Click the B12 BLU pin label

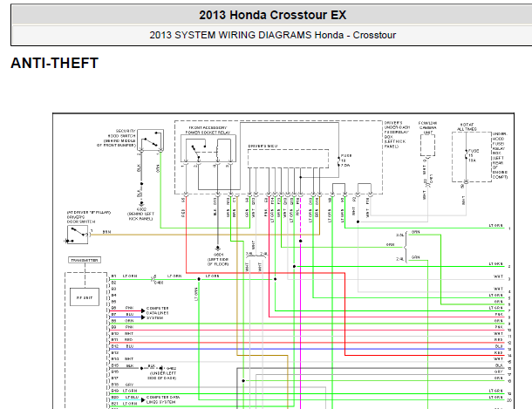(x=123, y=346)
